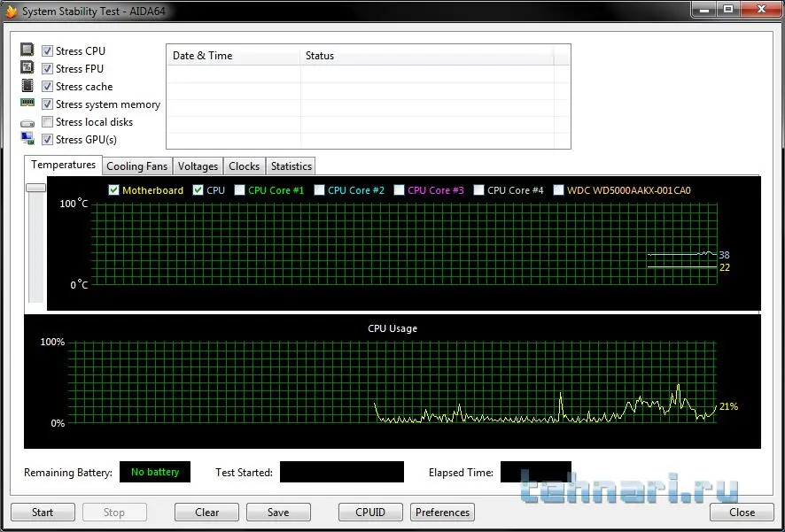Enable the WDC WD5000AAKX-001CA0 disk temperature checkbox
Viewport: 785px width, 532px height.
coord(559,190)
